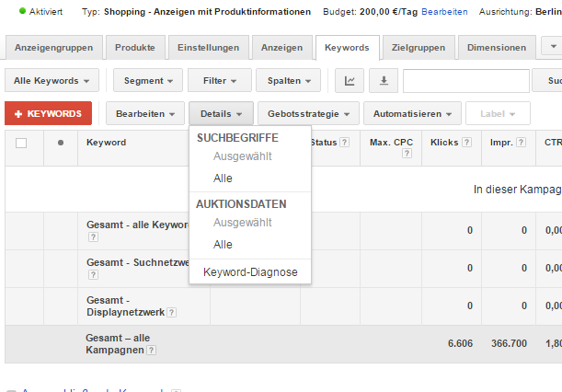This screenshot has height=392, width=562.
Task: Click help icon under Max. CPC
Action: pyautogui.click(x=407, y=154)
